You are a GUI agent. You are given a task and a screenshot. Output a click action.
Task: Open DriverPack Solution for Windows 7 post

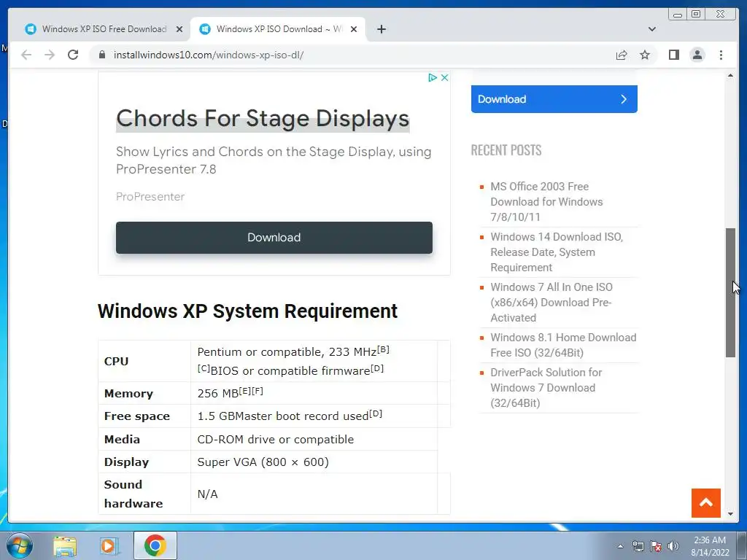pyautogui.click(x=546, y=388)
